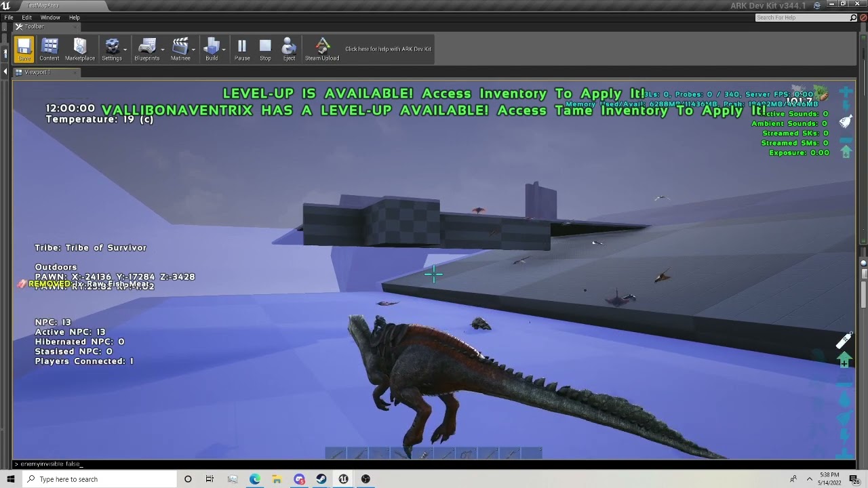Screen dimensions: 868x488
Task: Click the red source control status icon
Action: click(x=863, y=18)
